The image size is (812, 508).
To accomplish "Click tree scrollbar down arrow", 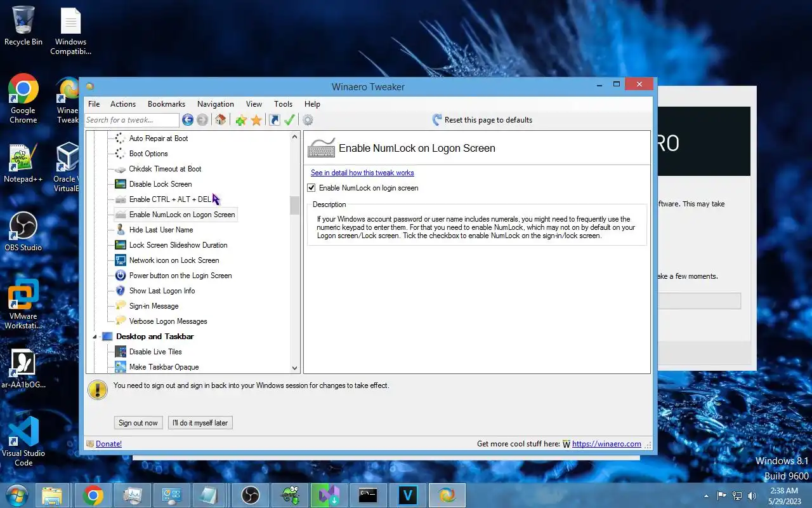I will (294, 368).
